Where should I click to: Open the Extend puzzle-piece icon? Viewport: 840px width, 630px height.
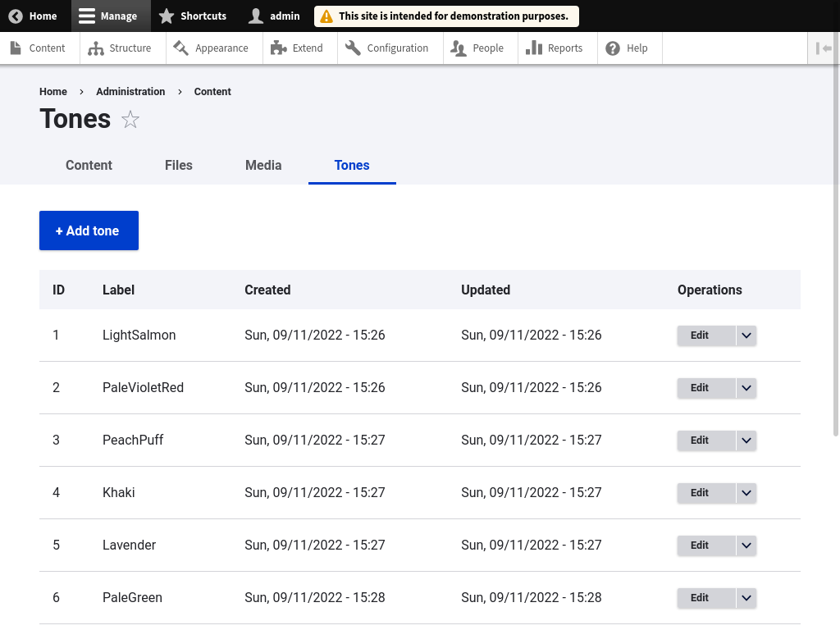click(x=279, y=48)
